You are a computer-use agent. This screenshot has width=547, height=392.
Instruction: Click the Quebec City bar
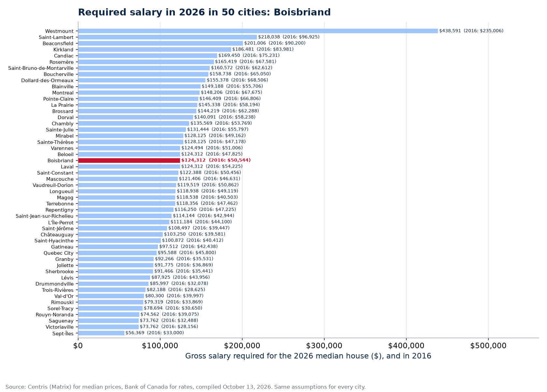point(117,253)
